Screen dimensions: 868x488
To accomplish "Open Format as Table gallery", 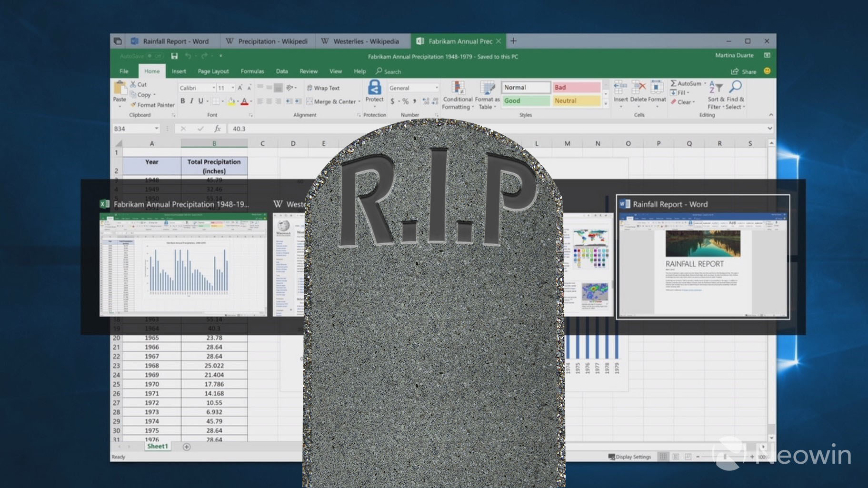I will (x=487, y=95).
